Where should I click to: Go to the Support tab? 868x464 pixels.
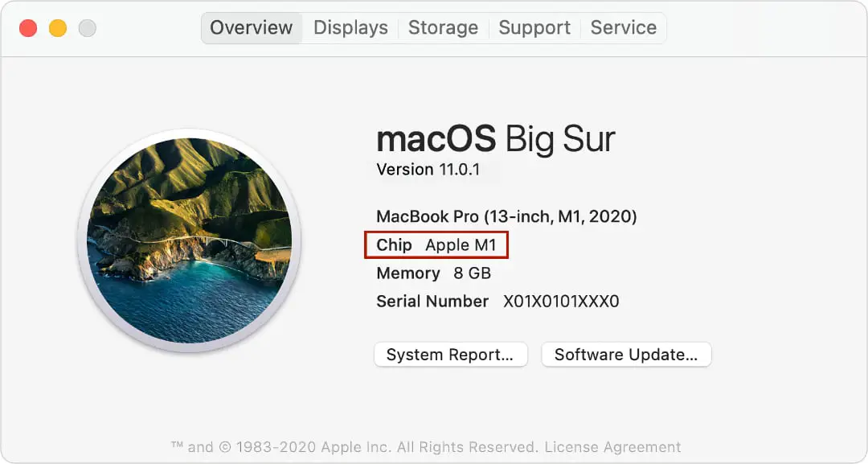coord(534,27)
